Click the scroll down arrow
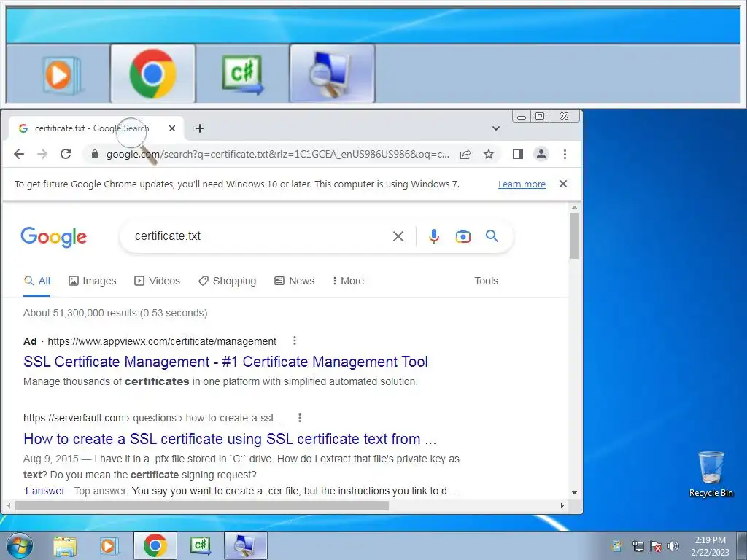Viewport: 747px width, 560px height. (575, 493)
